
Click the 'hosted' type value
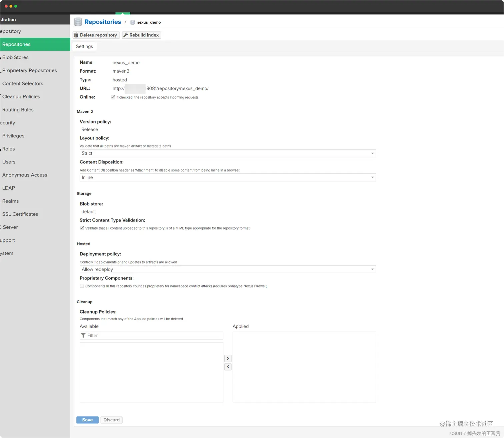coord(120,80)
